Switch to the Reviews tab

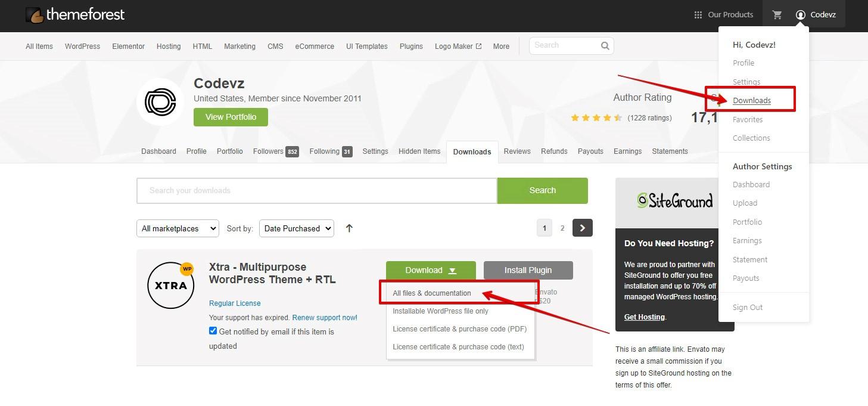[x=517, y=151]
